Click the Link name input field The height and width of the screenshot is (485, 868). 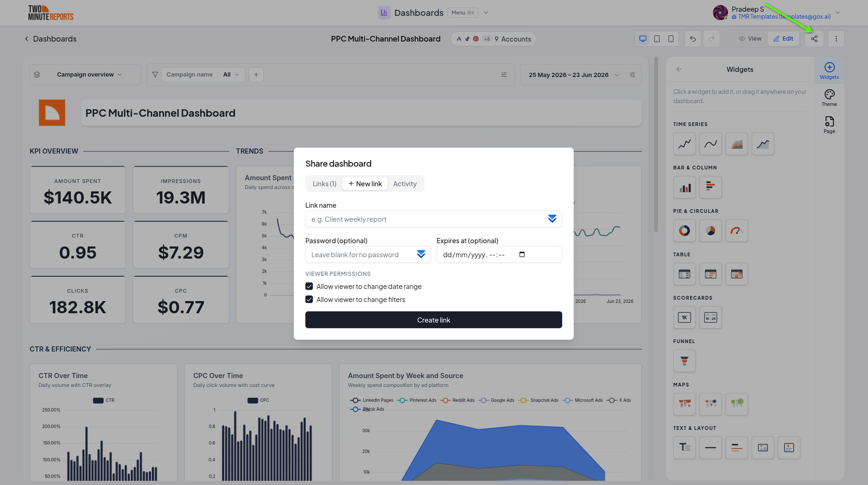(x=433, y=219)
